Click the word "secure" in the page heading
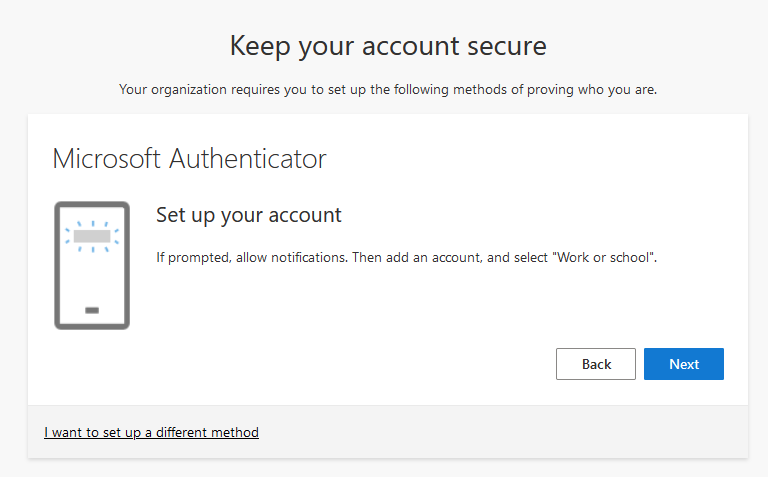This screenshot has width=768, height=477. [501, 45]
